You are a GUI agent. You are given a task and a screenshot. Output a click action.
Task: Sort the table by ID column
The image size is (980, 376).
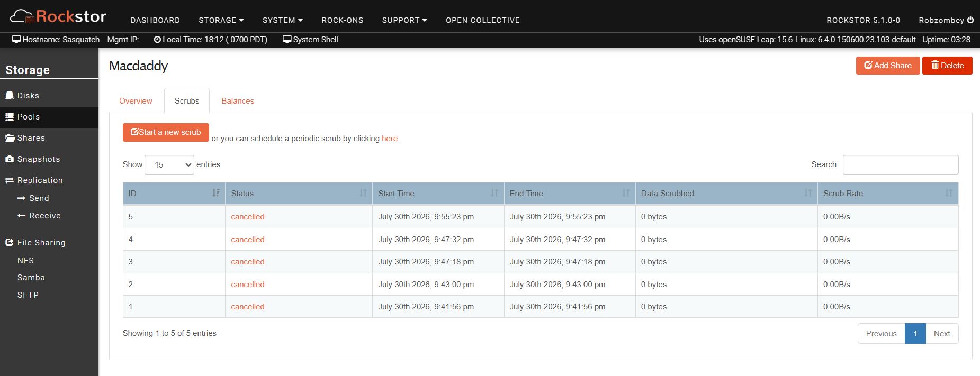(174, 194)
